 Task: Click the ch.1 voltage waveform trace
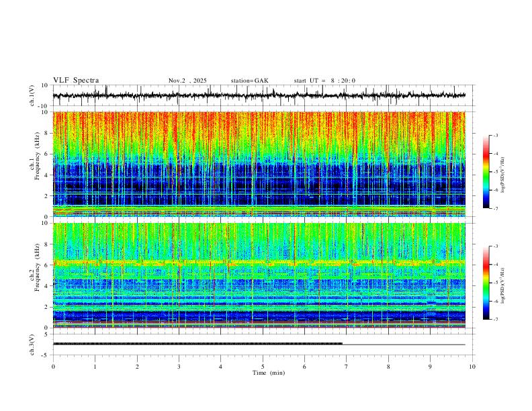259,95
